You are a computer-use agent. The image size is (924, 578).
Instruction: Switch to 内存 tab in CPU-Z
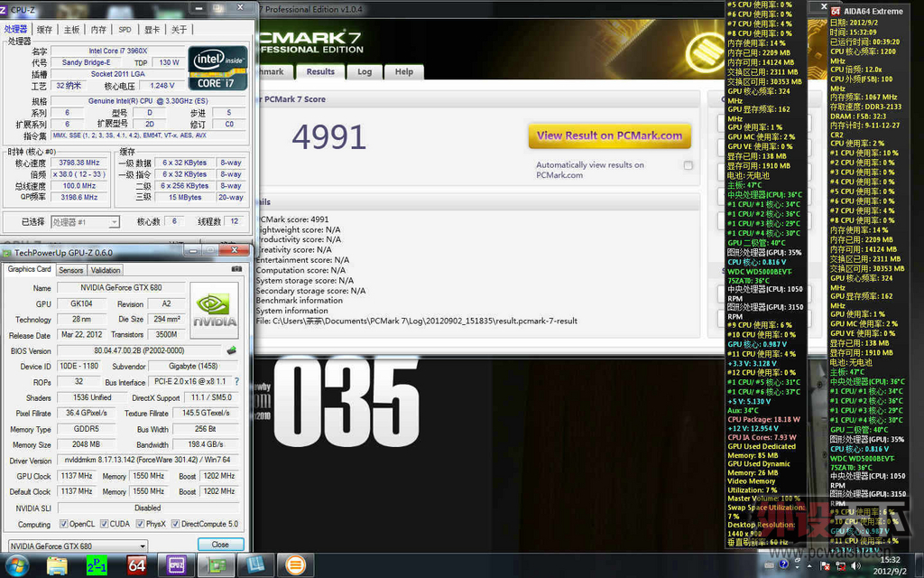98,30
